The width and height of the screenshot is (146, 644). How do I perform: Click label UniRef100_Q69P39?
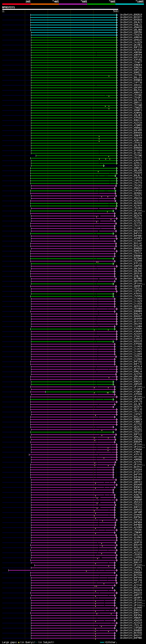coord(131,543)
